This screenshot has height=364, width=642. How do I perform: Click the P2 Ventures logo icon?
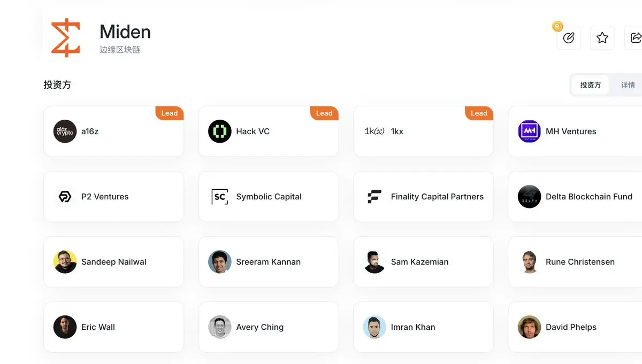click(65, 197)
